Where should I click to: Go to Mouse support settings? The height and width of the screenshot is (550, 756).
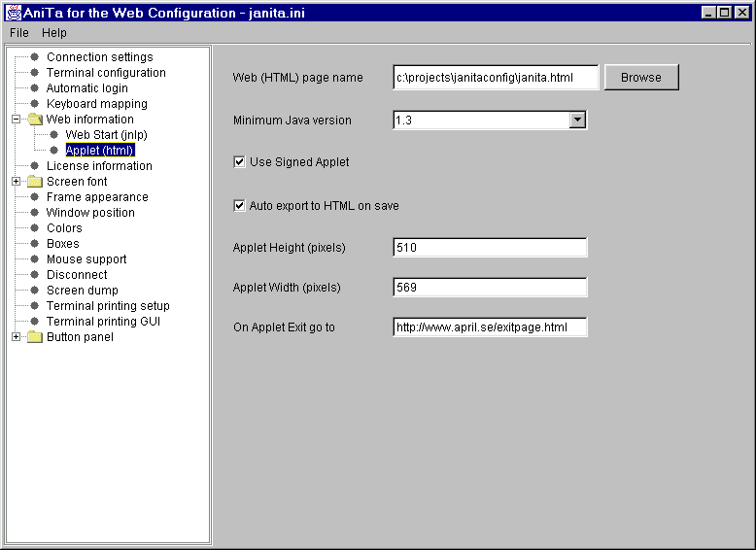pos(86,259)
